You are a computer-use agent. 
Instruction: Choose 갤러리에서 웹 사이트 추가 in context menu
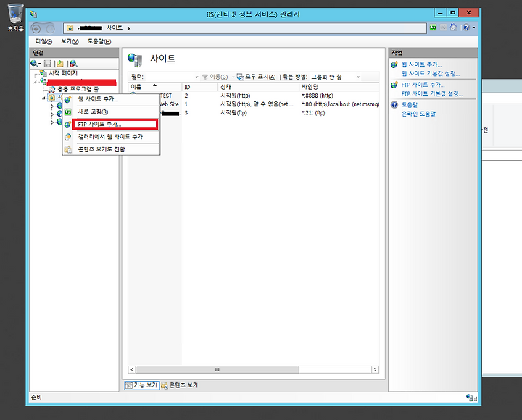[x=111, y=137]
